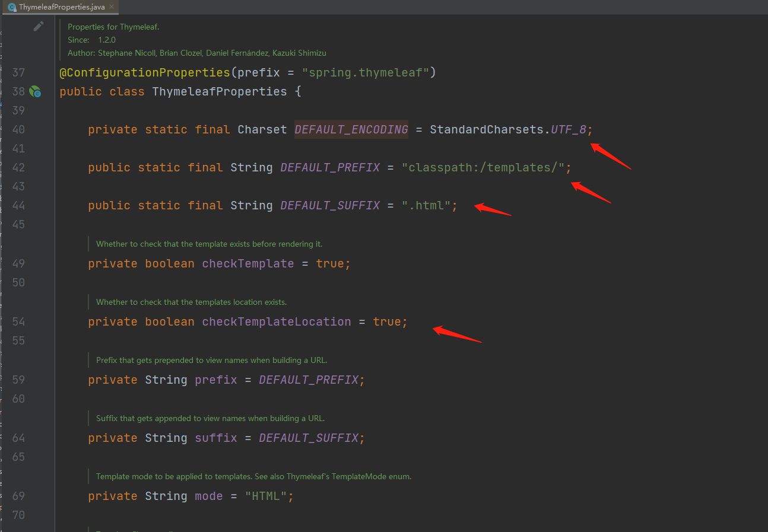This screenshot has width=768, height=532.
Task: Click the suffix field name on line 64
Action: pos(216,438)
